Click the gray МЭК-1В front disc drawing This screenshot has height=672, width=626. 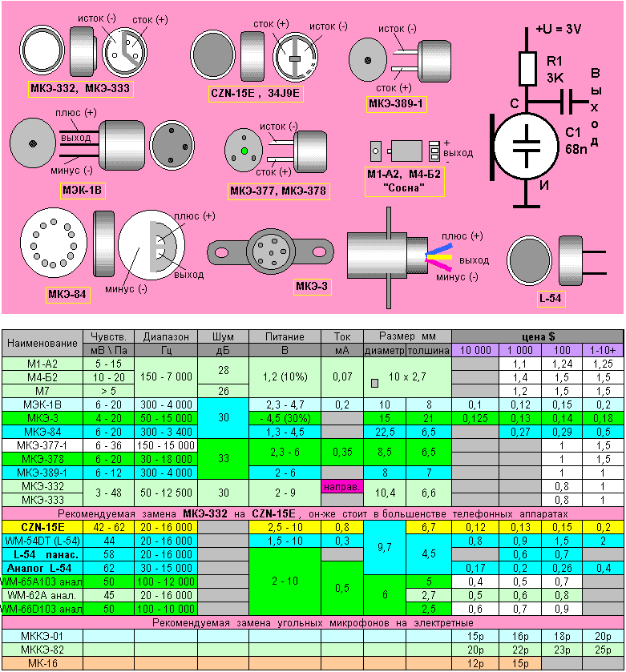(33, 143)
